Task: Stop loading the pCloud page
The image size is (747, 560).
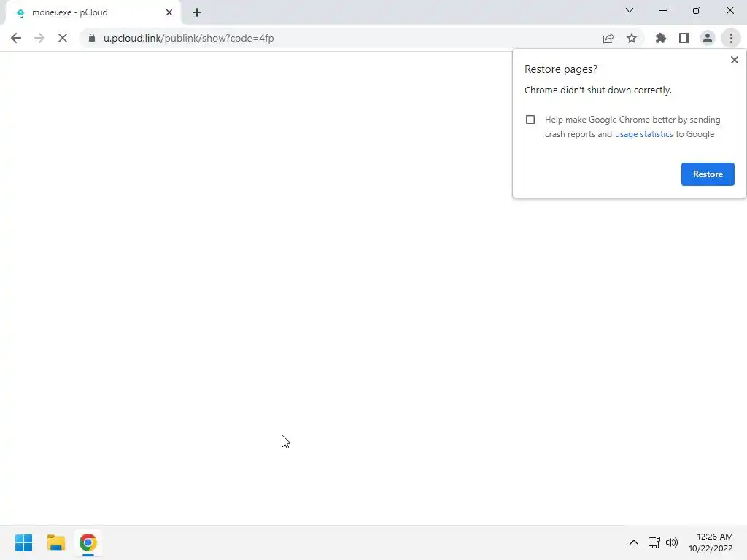Action: pos(63,38)
